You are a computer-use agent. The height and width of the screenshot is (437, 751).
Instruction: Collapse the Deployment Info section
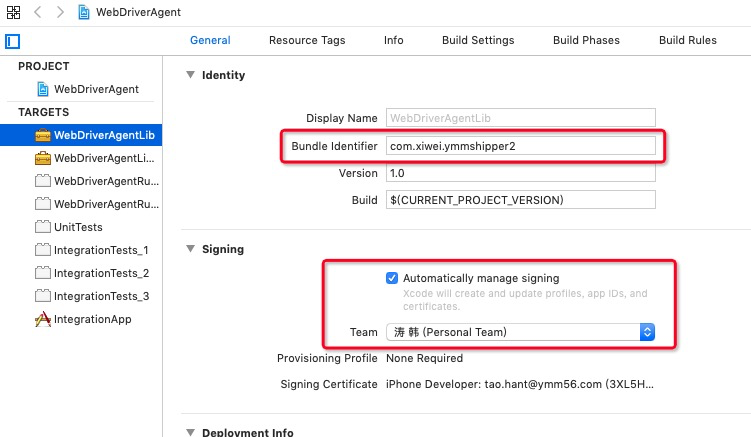coord(191,432)
